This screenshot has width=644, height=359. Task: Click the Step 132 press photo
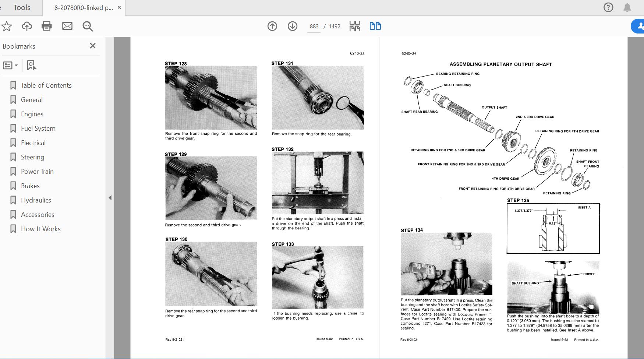click(x=318, y=183)
